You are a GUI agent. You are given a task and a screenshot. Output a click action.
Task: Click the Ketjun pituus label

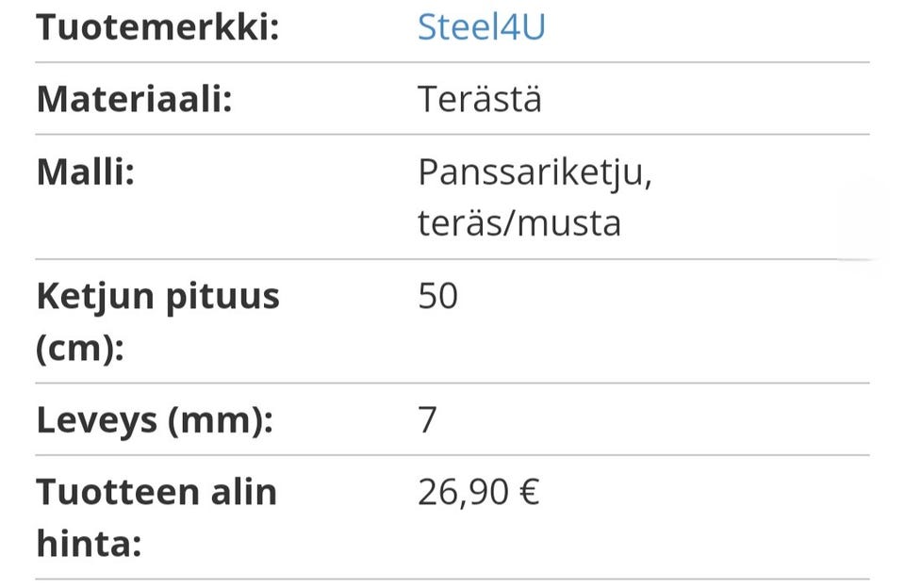[157, 297]
